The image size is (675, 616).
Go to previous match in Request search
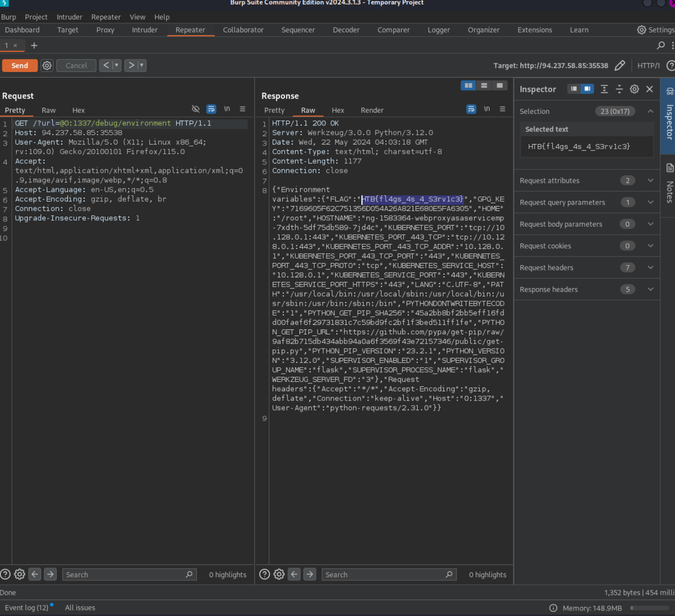point(35,574)
